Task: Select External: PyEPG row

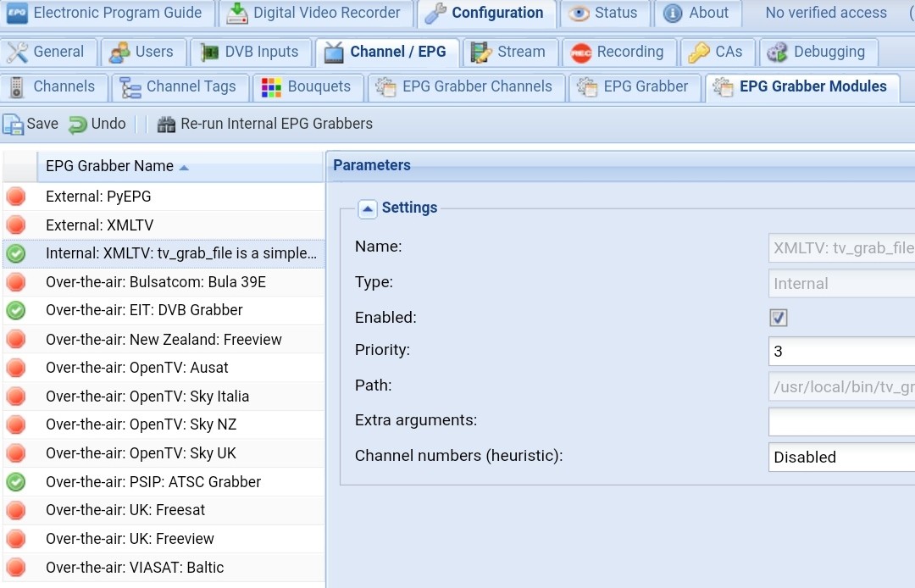Action: [164, 197]
